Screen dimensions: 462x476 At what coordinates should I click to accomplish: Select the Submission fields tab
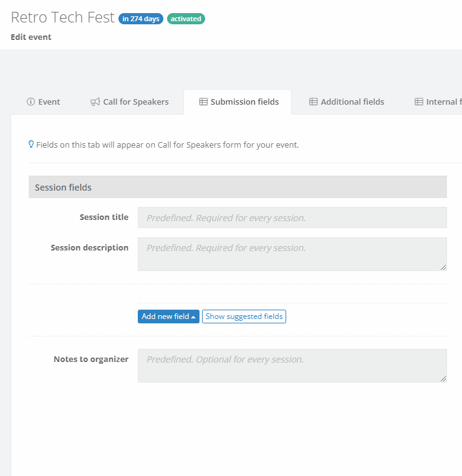tap(238, 102)
